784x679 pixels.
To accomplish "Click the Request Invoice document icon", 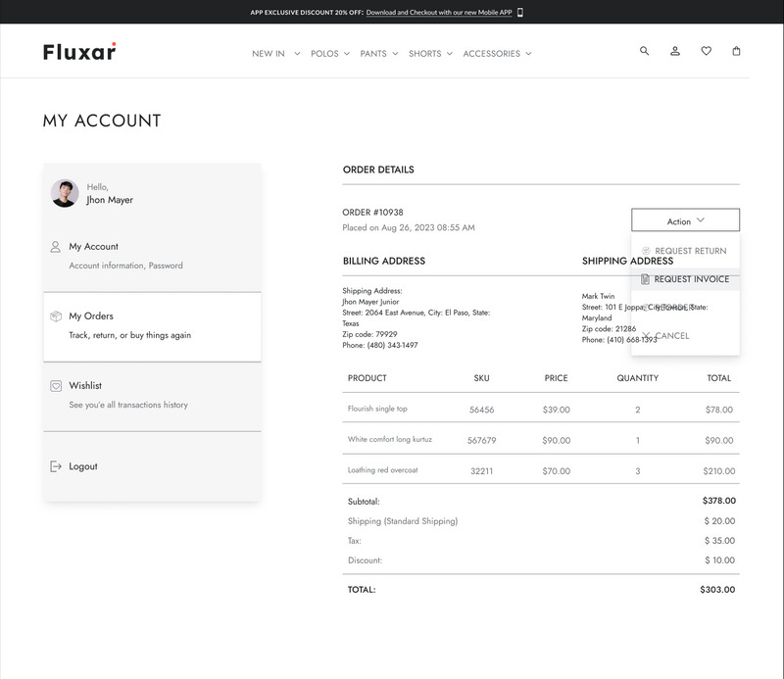I will coord(644,281).
